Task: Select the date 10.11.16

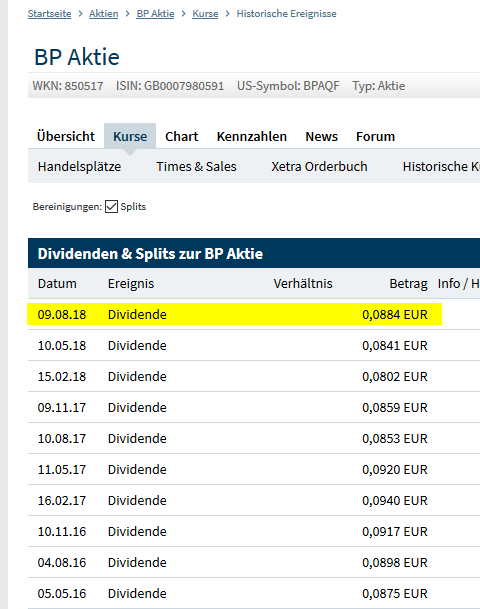Action: [x=62, y=532]
